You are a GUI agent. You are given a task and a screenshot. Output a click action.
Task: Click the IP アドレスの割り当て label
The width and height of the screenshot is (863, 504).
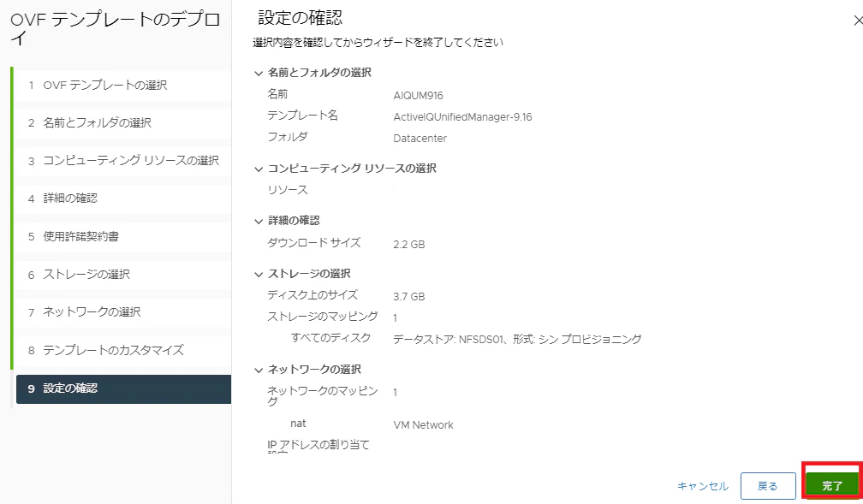[x=318, y=445]
